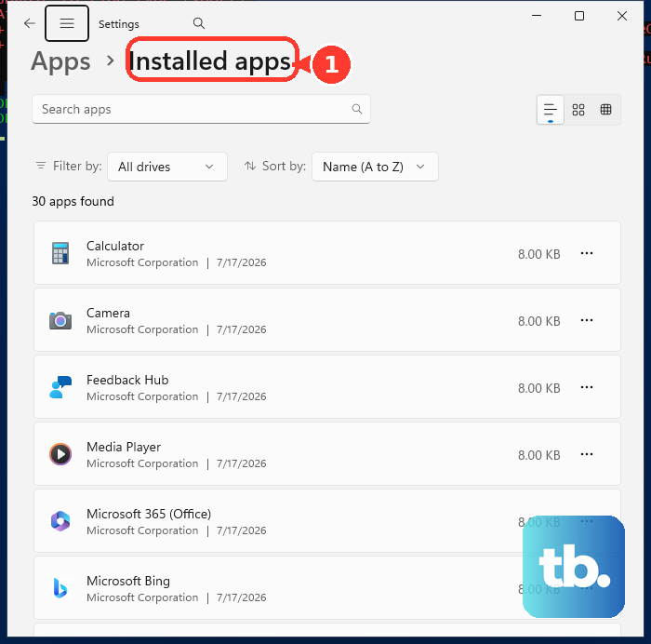Click the 7/17/2026 date under Camera

(241, 329)
